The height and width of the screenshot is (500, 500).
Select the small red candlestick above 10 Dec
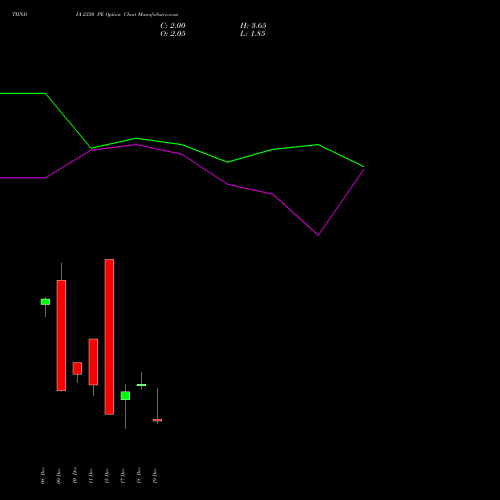77,368
